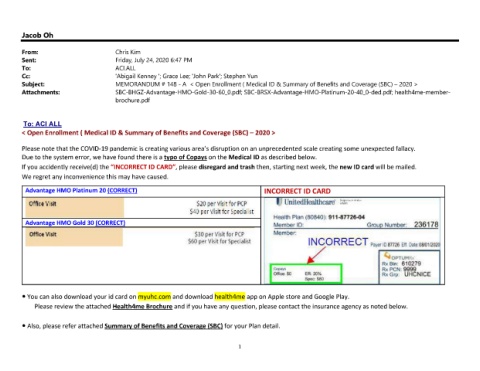The height and width of the screenshot is (371, 480).
Task: Open the myuhc.com highlighted link
Action: click(154, 296)
